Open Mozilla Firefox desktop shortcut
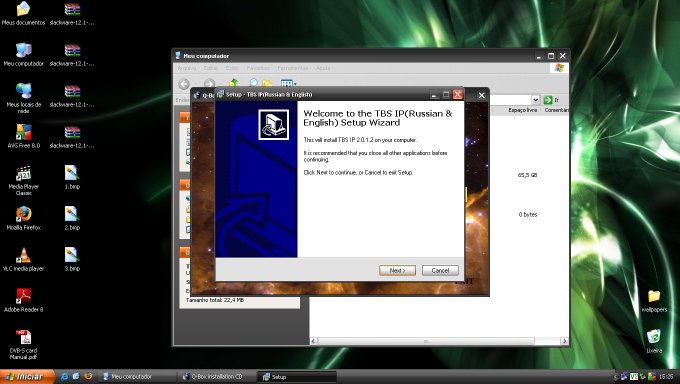 coord(23,218)
